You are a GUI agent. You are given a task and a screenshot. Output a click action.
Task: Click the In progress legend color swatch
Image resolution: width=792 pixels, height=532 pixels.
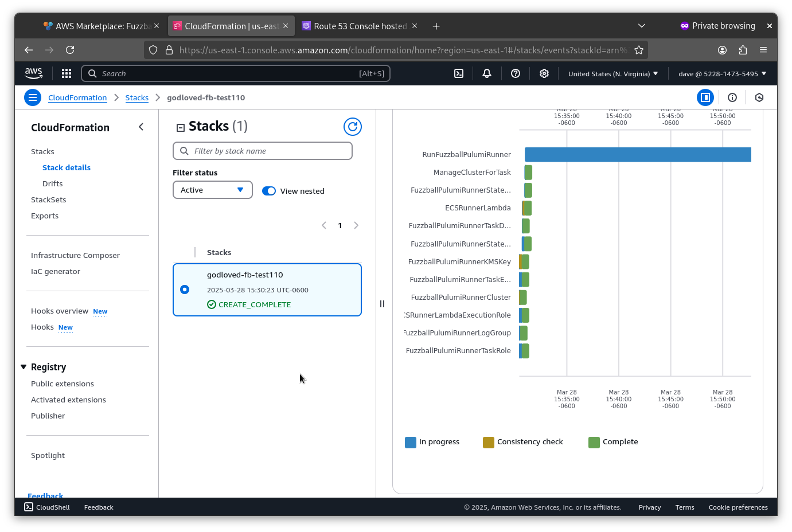[409, 441]
